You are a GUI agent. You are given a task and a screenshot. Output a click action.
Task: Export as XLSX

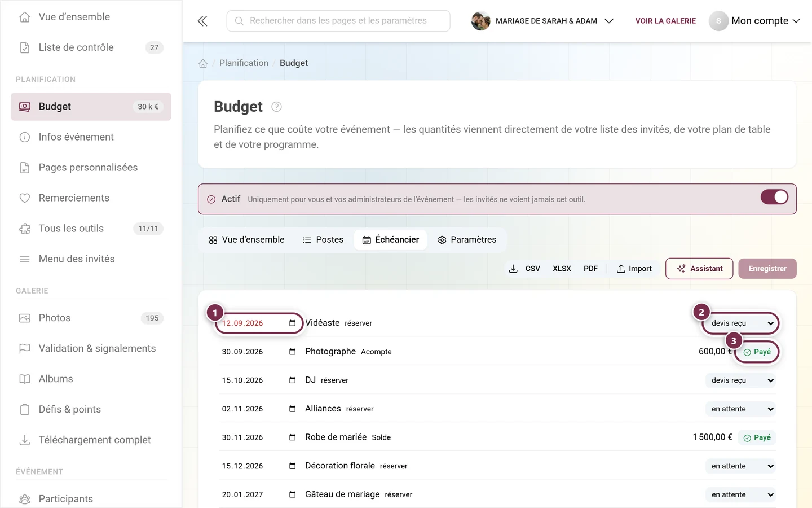(x=562, y=269)
